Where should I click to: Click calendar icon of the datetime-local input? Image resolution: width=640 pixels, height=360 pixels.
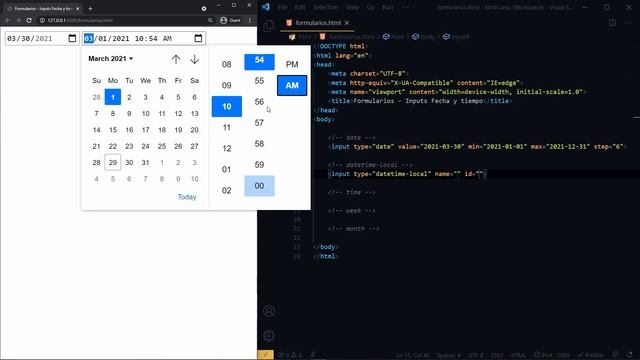(198, 38)
